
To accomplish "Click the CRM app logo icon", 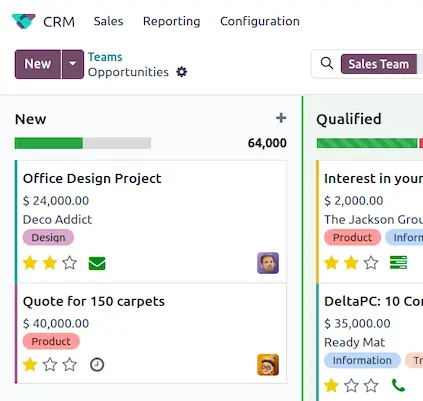I will pos(23,21).
